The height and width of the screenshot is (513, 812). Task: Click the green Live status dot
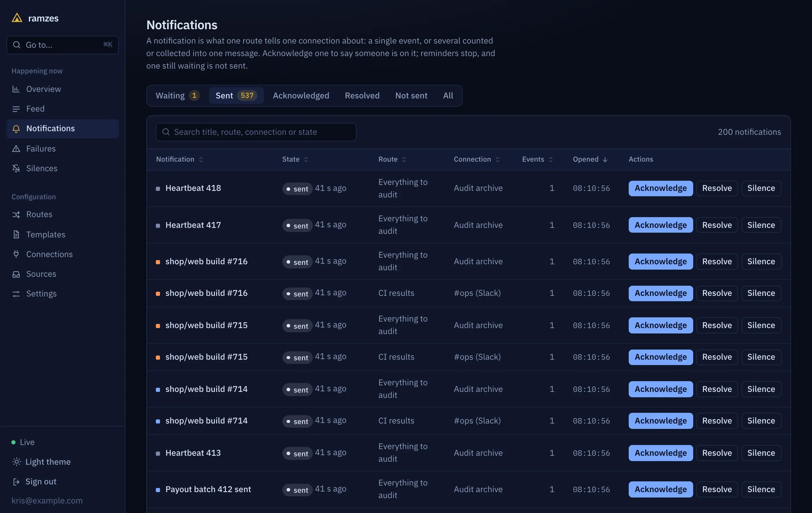coord(13,442)
